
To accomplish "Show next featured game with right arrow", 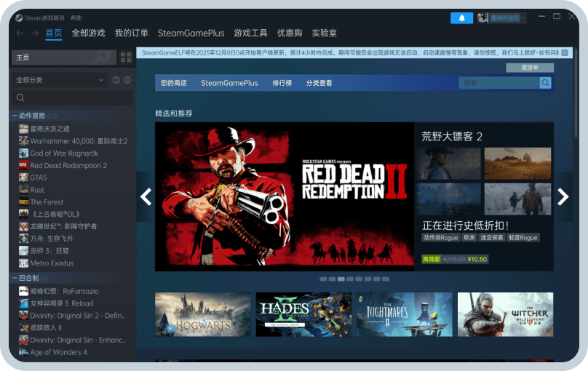I will pyautogui.click(x=563, y=196).
